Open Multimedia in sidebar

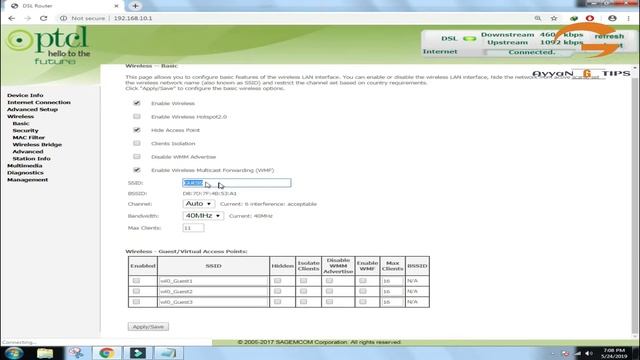point(24,166)
